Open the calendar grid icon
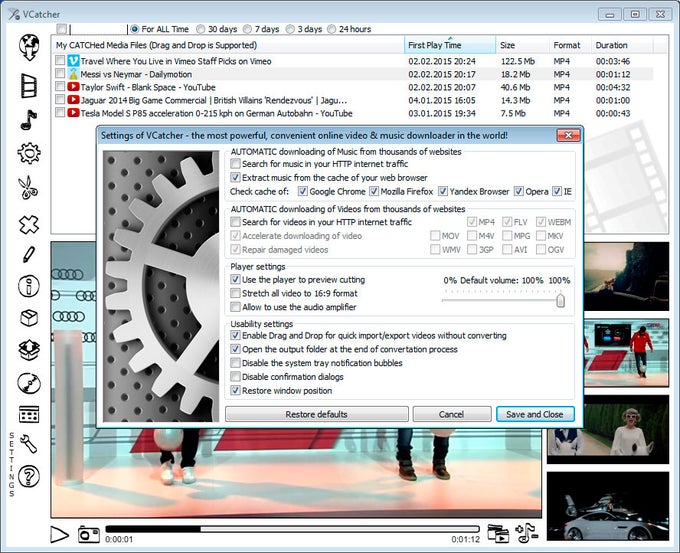This screenshot has height=553, width=680. coord(29,414)
